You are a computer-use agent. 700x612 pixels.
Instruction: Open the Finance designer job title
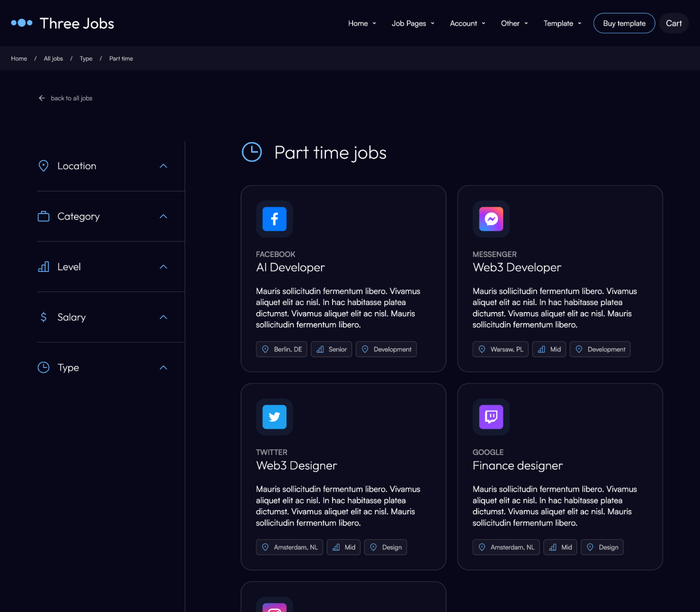[518, 465]
